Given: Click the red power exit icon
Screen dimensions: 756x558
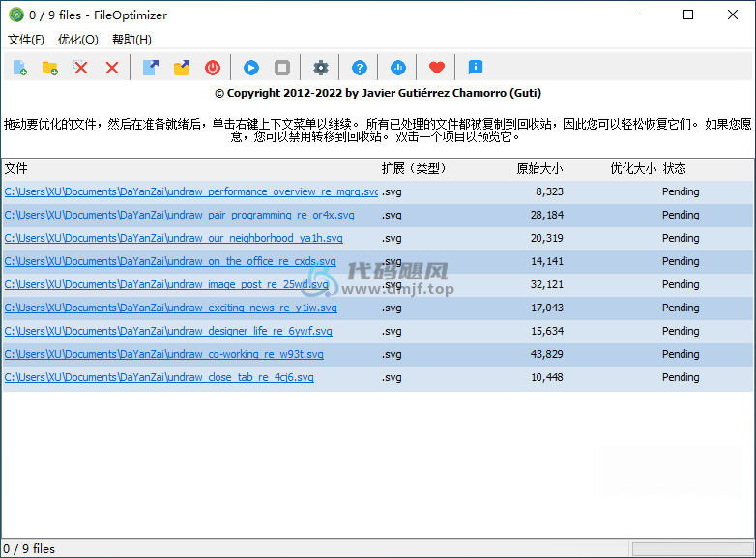Looking at the screenshot, I should pyautogui.click(x=213, y=68).
